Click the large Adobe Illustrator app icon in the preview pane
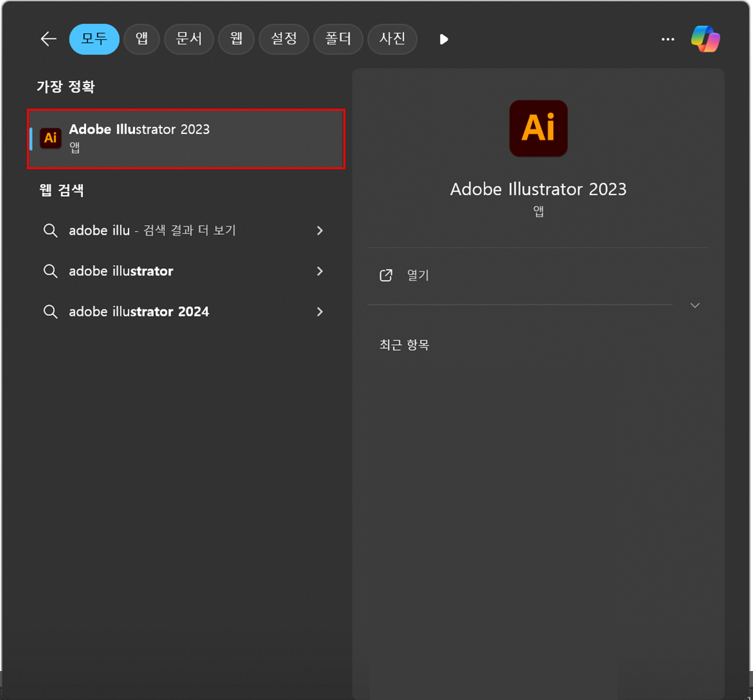Viewport: 753px width, 700px height. 538,128
